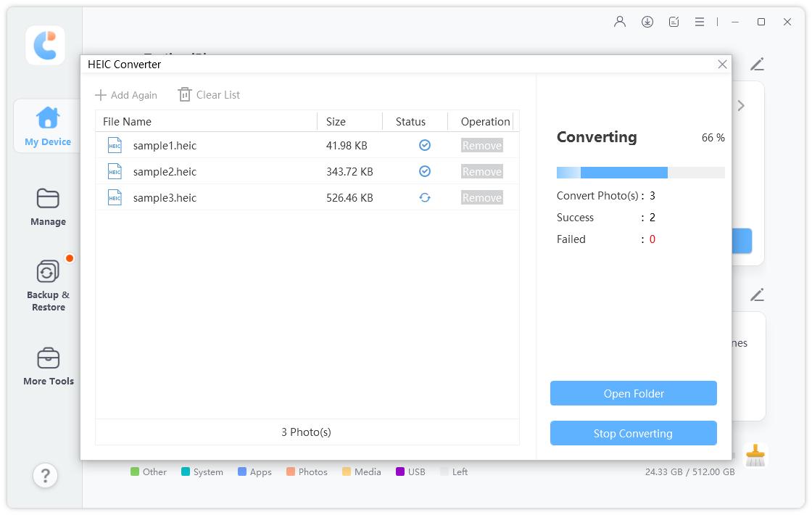Remove sample2.heic from the list

(x=481, y=172)
